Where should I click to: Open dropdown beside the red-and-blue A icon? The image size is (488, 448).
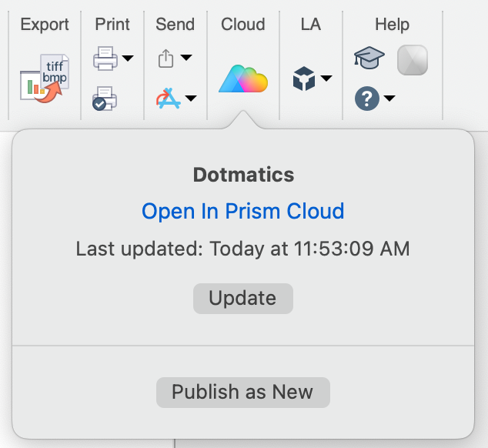(190, 99)
